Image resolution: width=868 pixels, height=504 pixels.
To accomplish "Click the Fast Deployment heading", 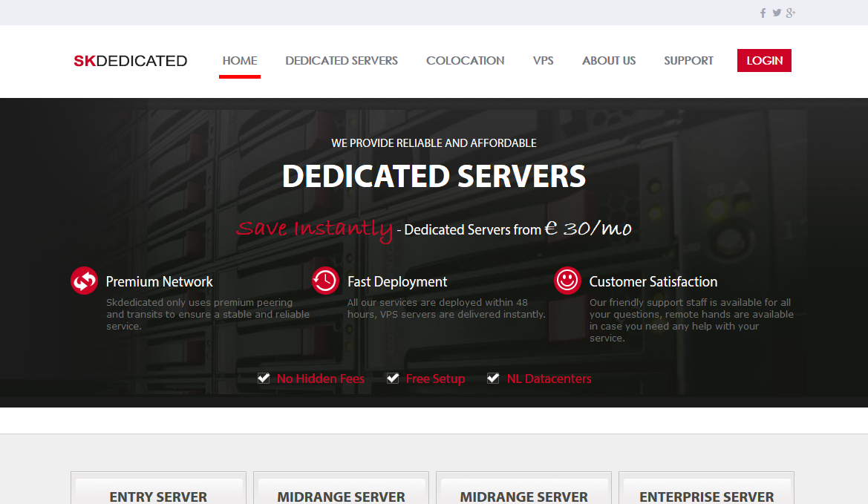I will (397, 281).
